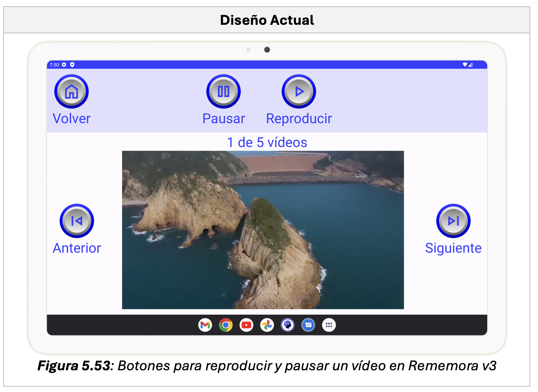
Task: Tap the skip-to-next video icon
Action: click(453, 221)
